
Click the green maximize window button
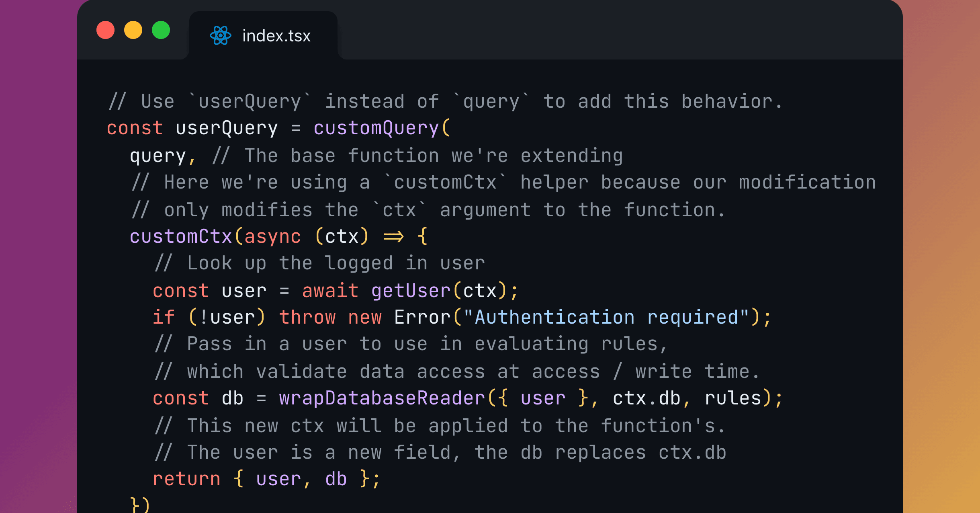(x=161, y=30)
